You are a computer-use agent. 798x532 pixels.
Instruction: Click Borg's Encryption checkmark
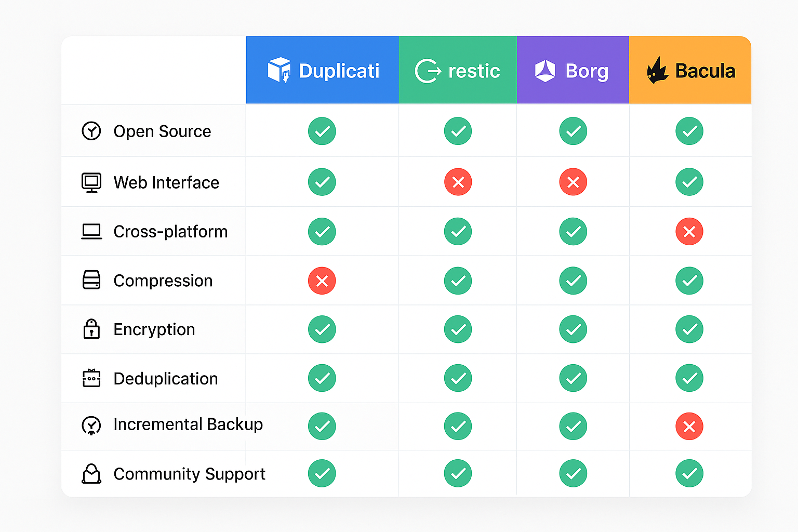point(573,329)
